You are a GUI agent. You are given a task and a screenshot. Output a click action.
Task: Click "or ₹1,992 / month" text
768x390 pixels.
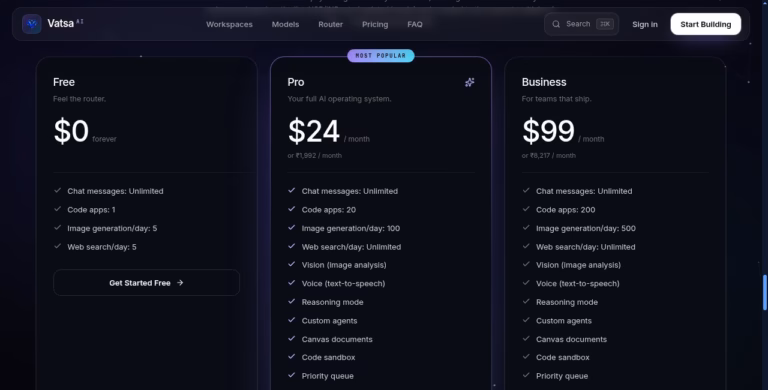pos(314,155)
